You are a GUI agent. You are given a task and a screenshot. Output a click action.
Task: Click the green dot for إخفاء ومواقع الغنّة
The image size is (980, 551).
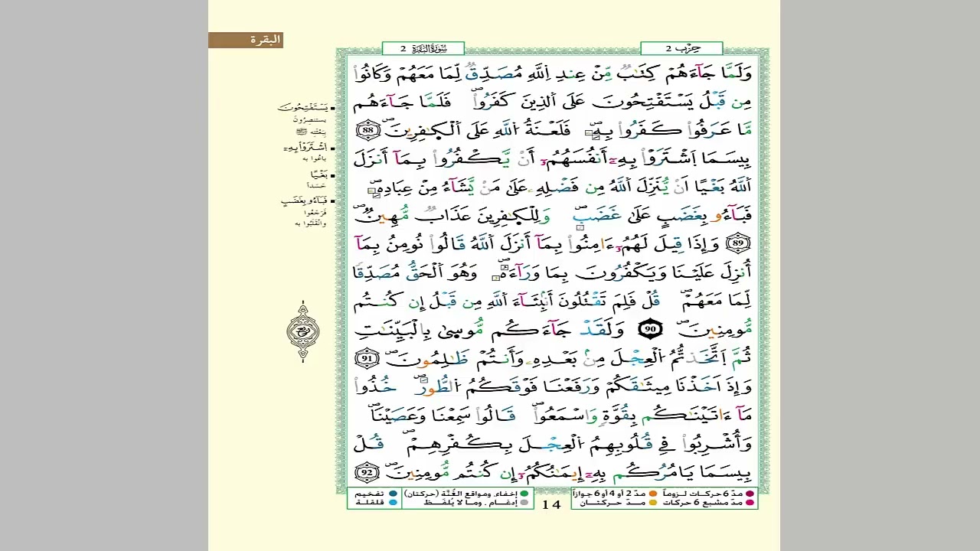pos(524,494)
